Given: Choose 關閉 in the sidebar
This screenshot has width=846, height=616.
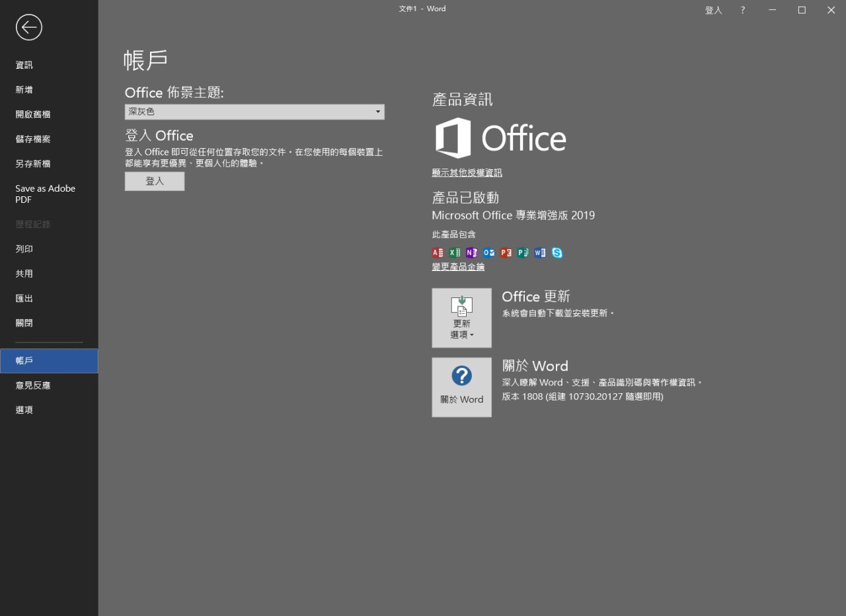Looking at the screenshot, I should tap(49, 323).
